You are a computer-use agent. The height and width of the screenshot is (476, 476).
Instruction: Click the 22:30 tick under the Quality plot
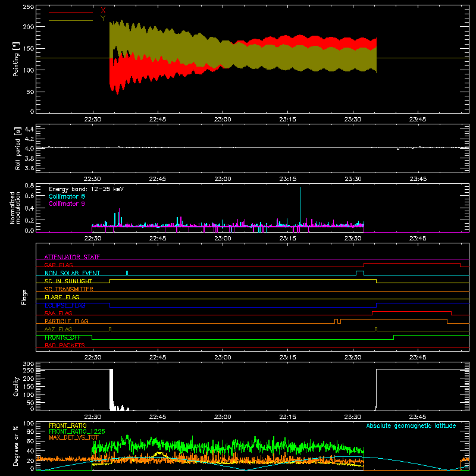click(x=93, y=417)
